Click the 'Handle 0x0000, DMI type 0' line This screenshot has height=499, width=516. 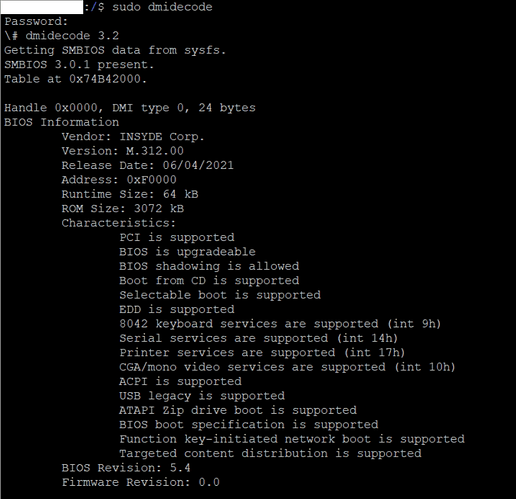(x=130, y=108)
